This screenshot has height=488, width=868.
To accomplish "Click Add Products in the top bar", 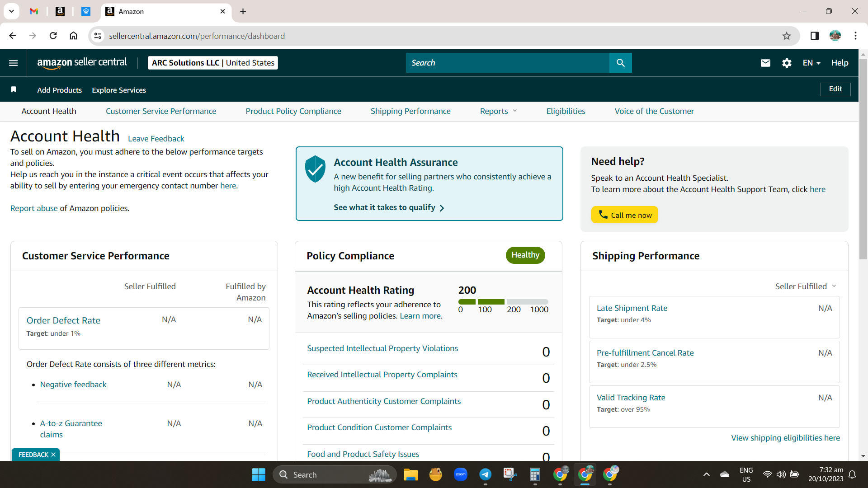I will pos(60,90).
